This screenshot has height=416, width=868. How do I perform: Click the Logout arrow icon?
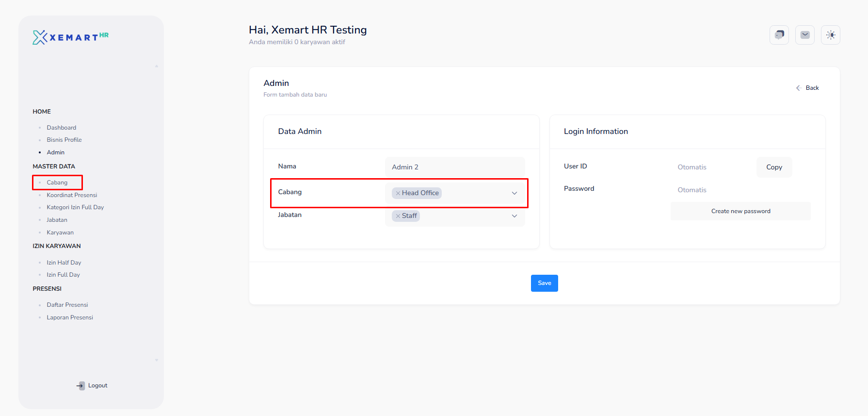coord(80,385)
